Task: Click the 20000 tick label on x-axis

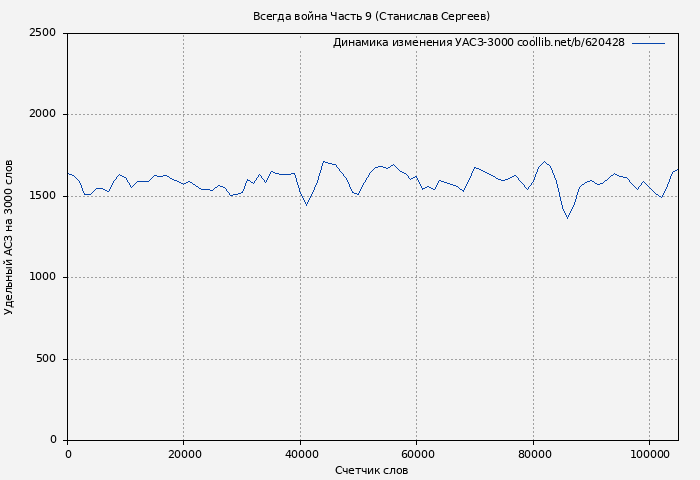Action: tap(184, 454)
